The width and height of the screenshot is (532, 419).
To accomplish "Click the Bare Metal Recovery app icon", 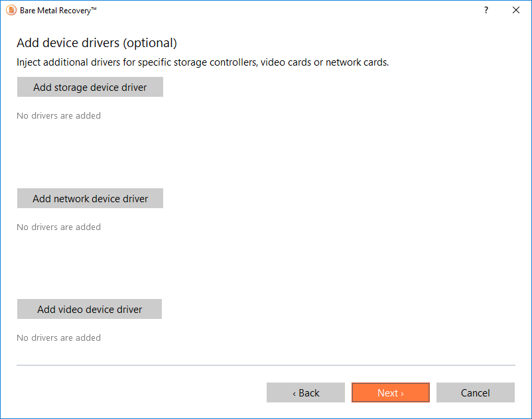I will click(11, 11).
